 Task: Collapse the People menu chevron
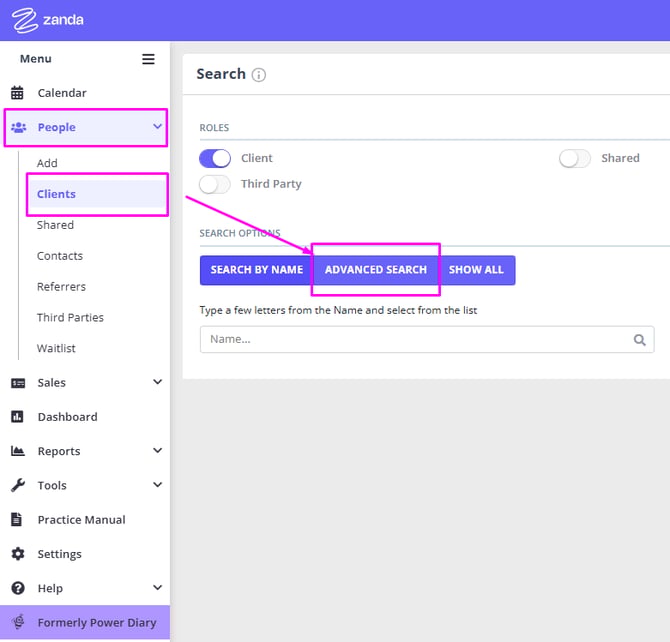tap(157, 127)
